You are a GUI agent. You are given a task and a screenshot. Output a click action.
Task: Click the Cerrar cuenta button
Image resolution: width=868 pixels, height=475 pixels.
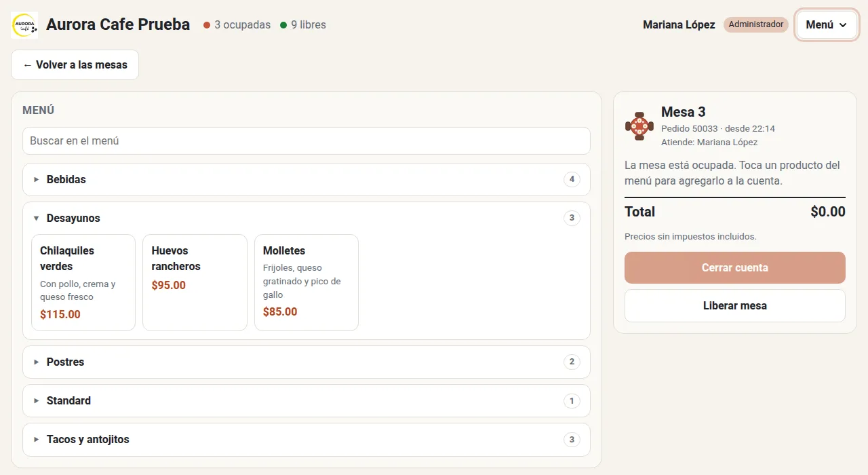pos(735,268)
